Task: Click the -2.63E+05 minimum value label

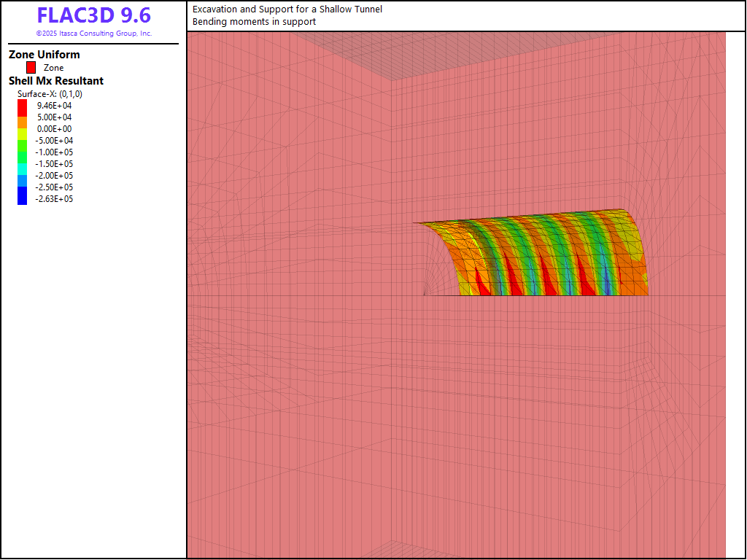Action: pos(55,199)
